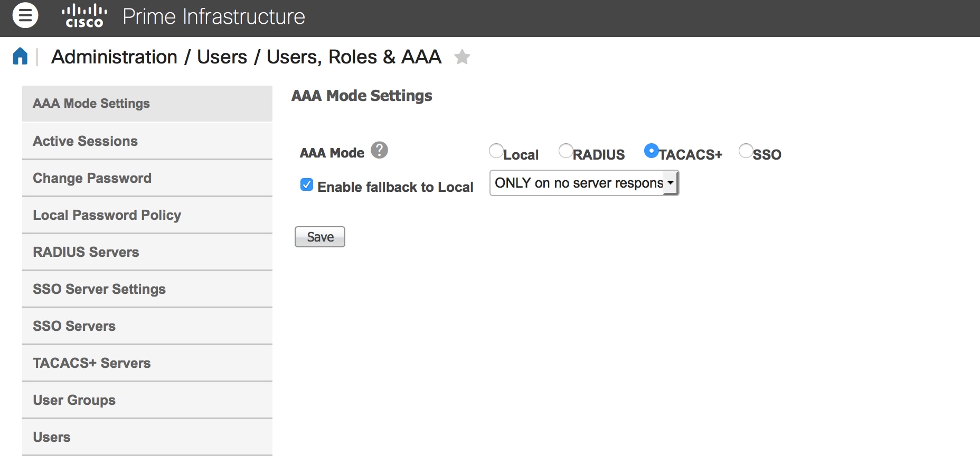Open the AAA Mode help question icon
The width and height of the screenshot is (980, 463).
tap(379, 150)
